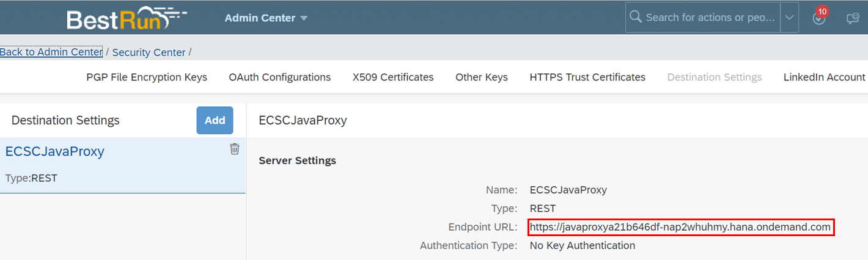The image size is (868, 260).
Task: Open the X509 Certificates tab
Action: [393, 77]
